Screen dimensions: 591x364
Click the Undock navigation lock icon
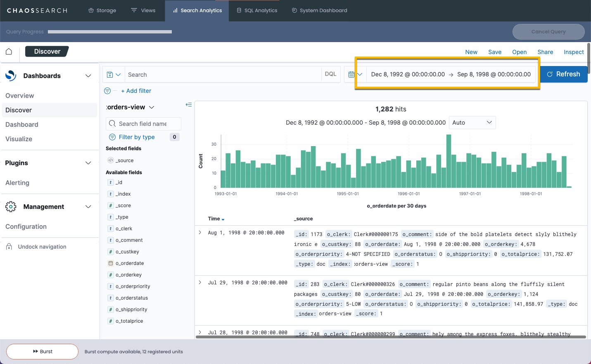(x=9, y=247)
